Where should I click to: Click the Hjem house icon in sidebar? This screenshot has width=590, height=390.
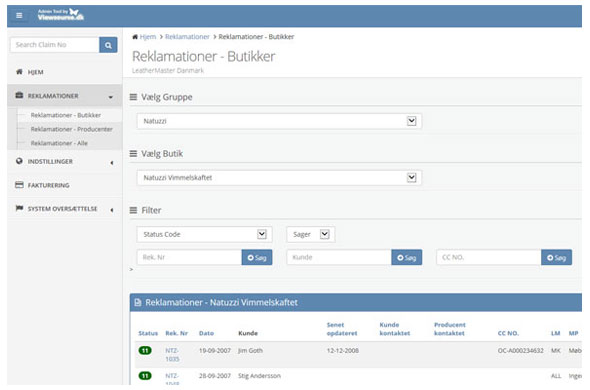19,72
